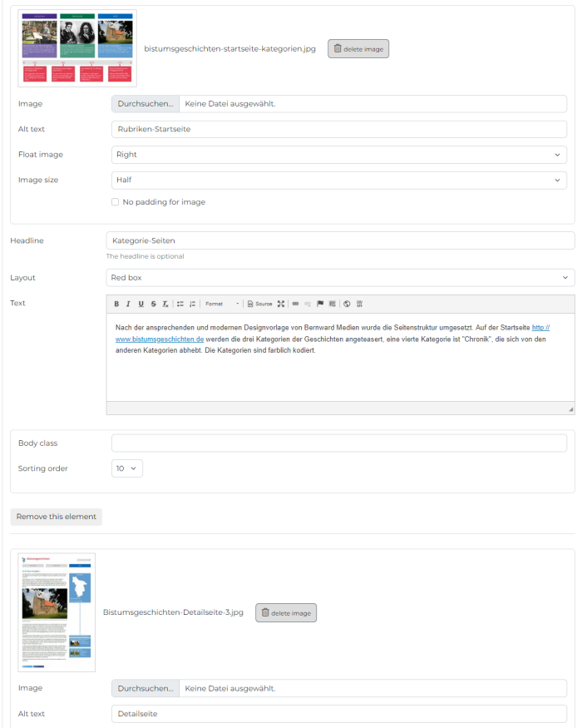Viewport: 582px width, 728px height.
Task: Insert a numbered list
Action: 192,304
